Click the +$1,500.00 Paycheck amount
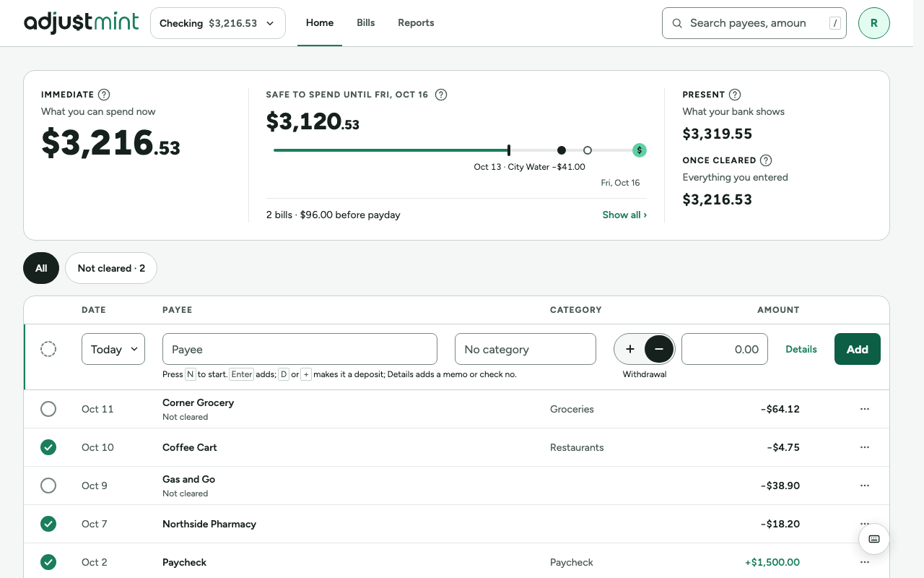This screenshot has width=924, height=578. 772,562
